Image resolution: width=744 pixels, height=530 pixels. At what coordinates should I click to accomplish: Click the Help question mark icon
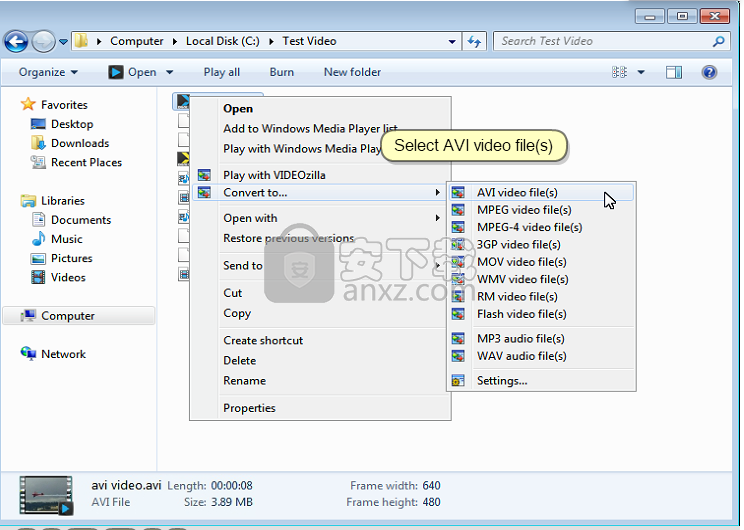709,72
